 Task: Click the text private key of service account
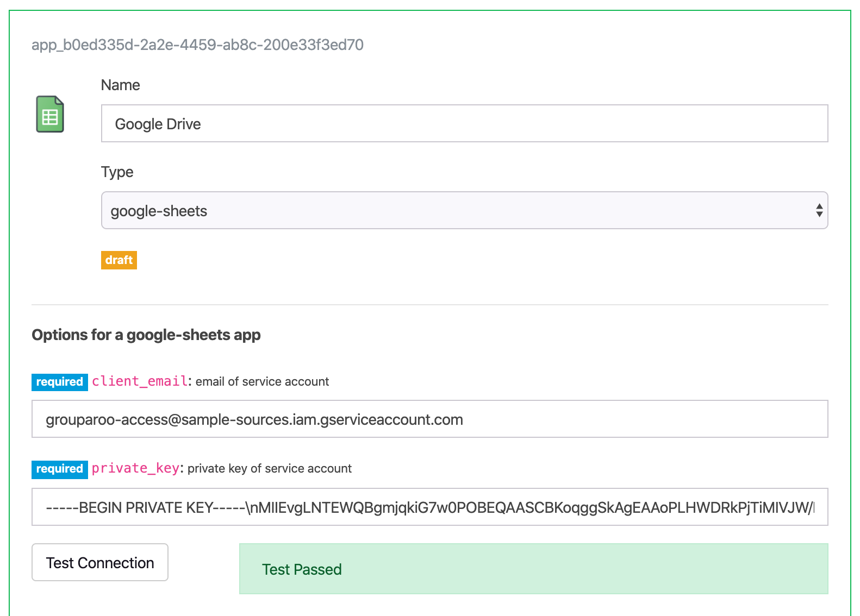tap(270, 469)
